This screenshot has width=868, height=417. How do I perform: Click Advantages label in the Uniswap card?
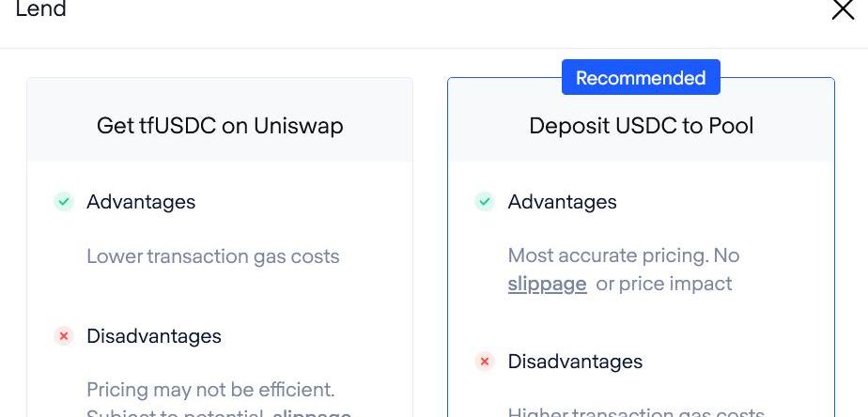pyautogui.click(x=141, y=202)
